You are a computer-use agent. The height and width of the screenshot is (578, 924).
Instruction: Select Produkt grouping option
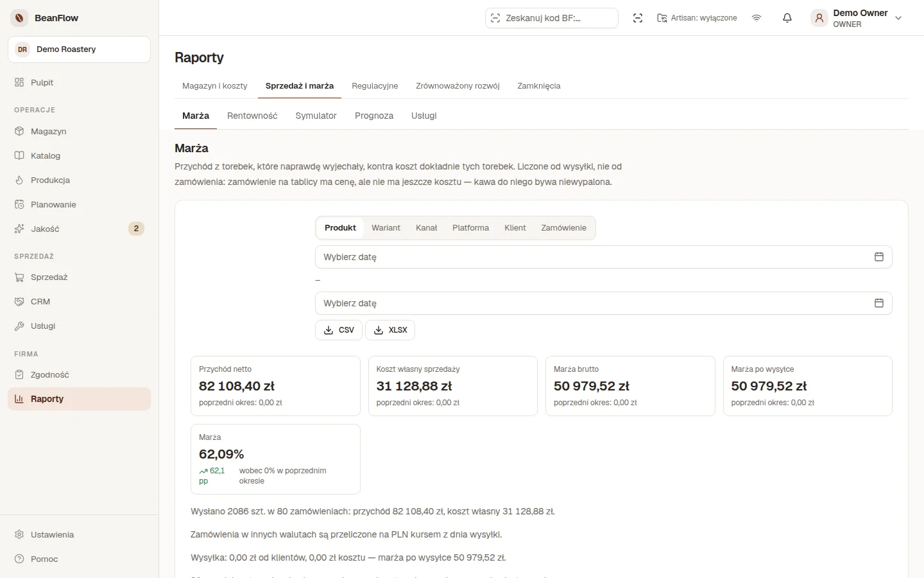click(x=340, y=228)
